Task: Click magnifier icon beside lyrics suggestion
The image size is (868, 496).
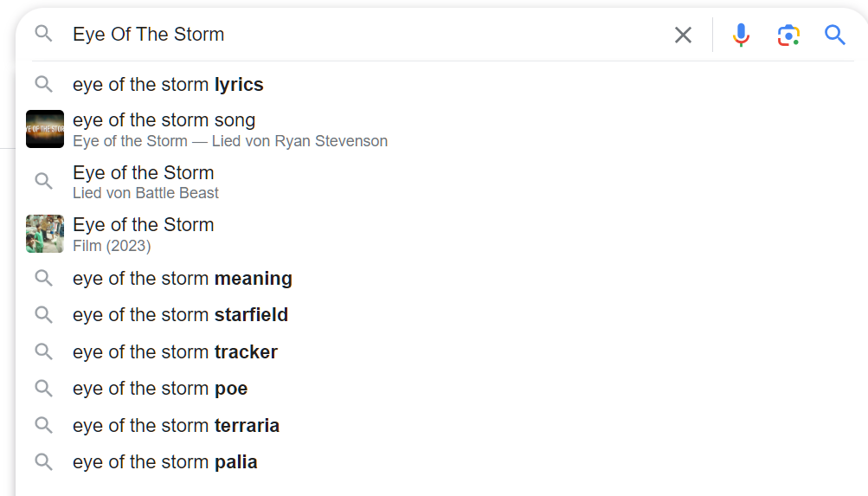Action: coord(44,84)
